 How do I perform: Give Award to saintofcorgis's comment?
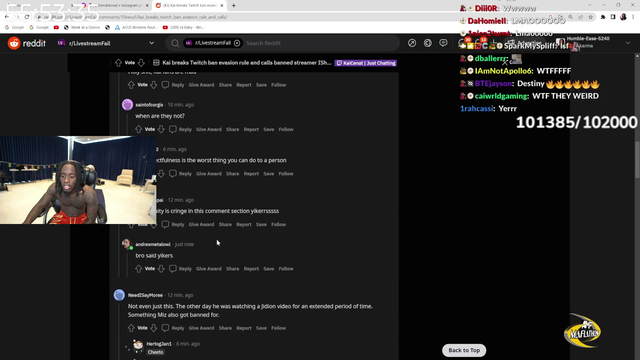(x=209, y=129)
